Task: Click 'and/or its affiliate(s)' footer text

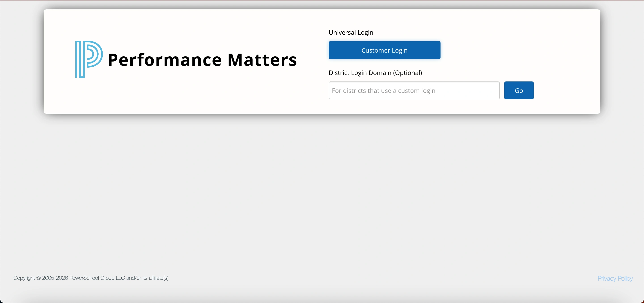Action: [147, 278]
